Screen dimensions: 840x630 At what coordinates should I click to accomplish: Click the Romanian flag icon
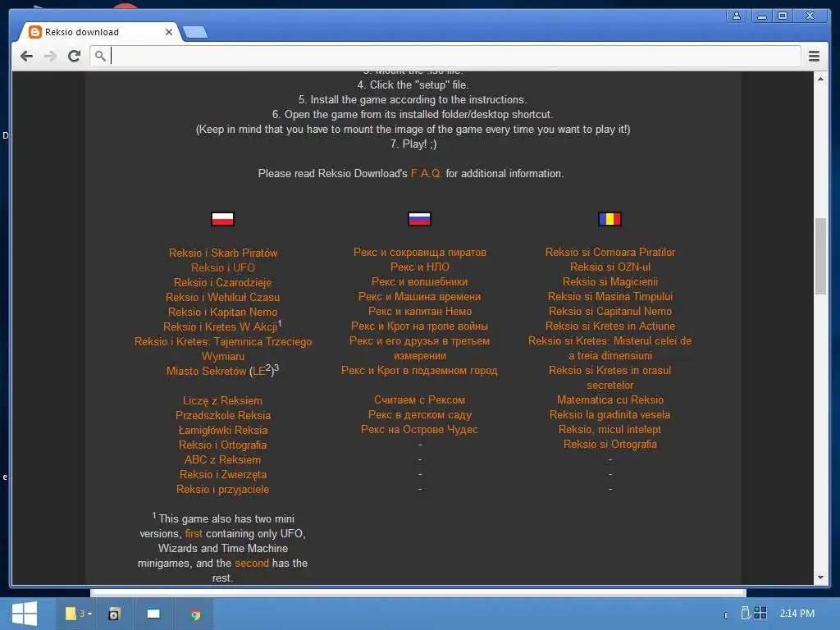point(609,218)
